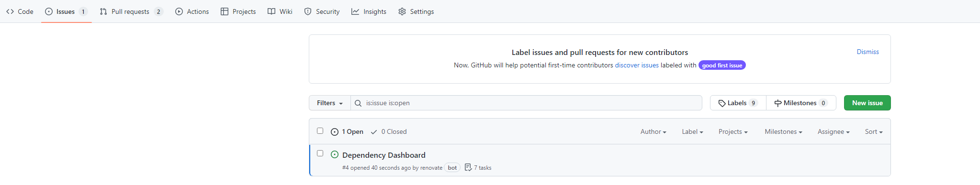This screenshot has height=185, width=980.
Task: Open the Sort dropdown
Action: [874, 131]
